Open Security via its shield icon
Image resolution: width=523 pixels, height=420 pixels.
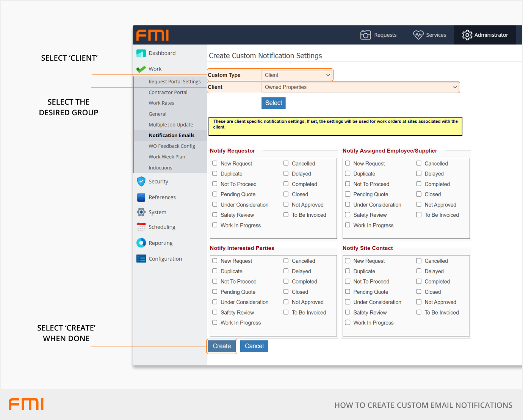(x=141, y=182)
